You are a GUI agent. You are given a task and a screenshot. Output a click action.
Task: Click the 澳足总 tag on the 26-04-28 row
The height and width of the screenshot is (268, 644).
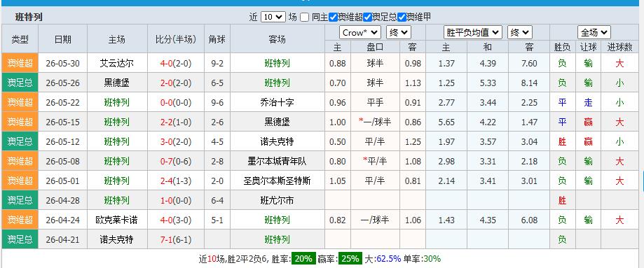click(x=20, y=201)
